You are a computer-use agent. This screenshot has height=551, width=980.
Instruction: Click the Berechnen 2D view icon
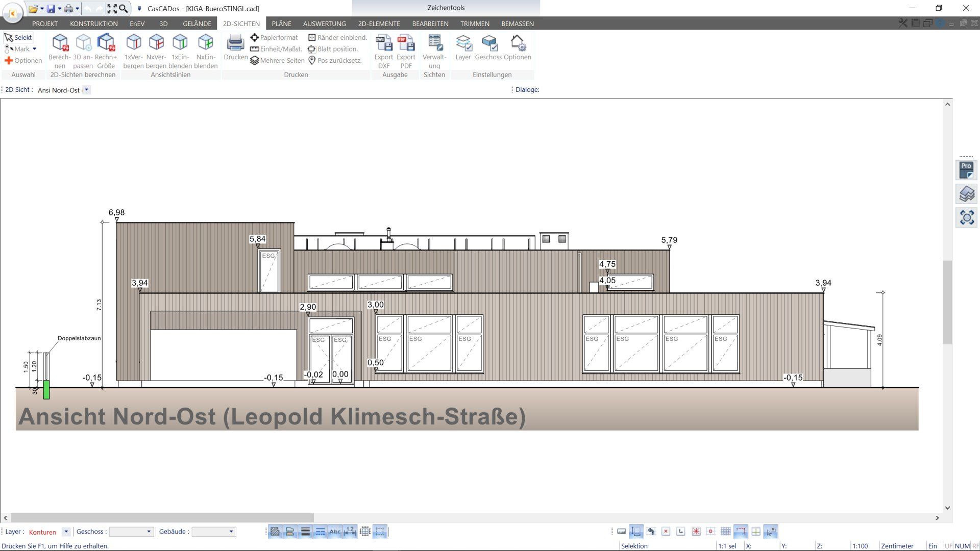point(60,43)
